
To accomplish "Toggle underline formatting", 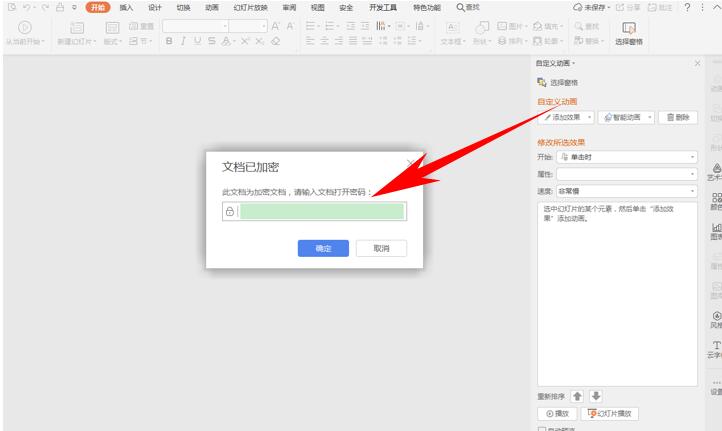I will coord(198,41).
